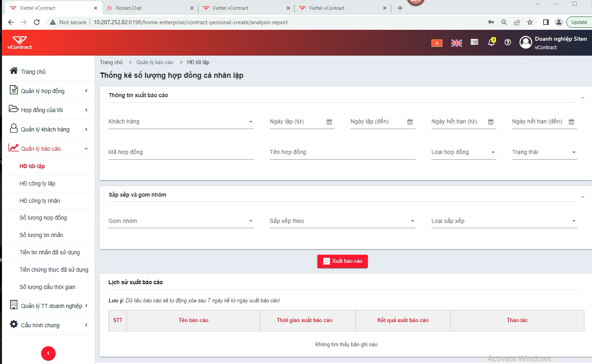
Task: Switch language with the Vietnamese flag icon
Action: coord(437,43)
